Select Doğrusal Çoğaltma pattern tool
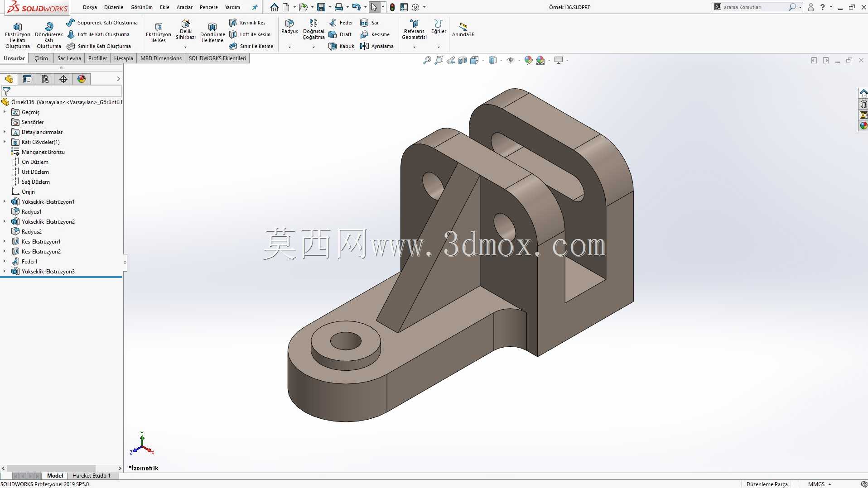The height and width of the screenshot is (488, 868). 313,29
